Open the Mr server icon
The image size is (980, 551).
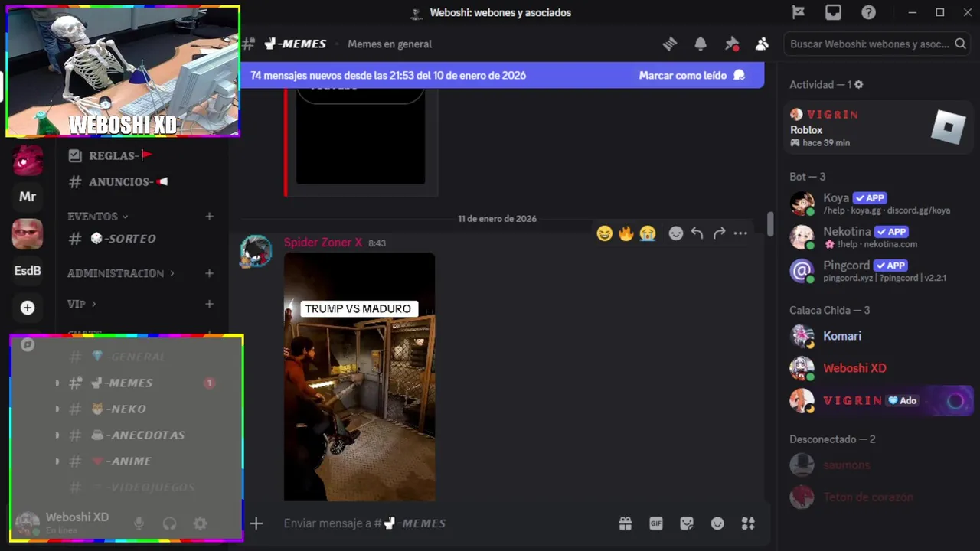(28, 197)
